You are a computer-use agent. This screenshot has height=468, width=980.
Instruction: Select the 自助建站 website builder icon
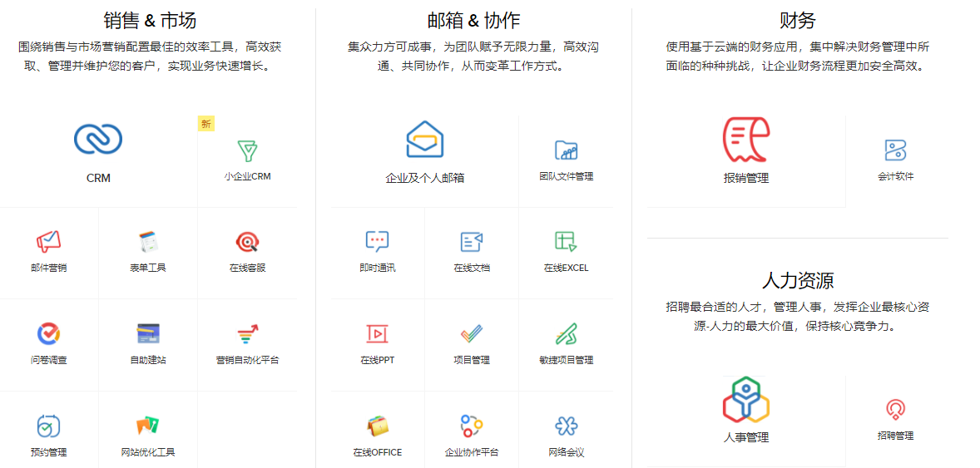coord(148,334)
